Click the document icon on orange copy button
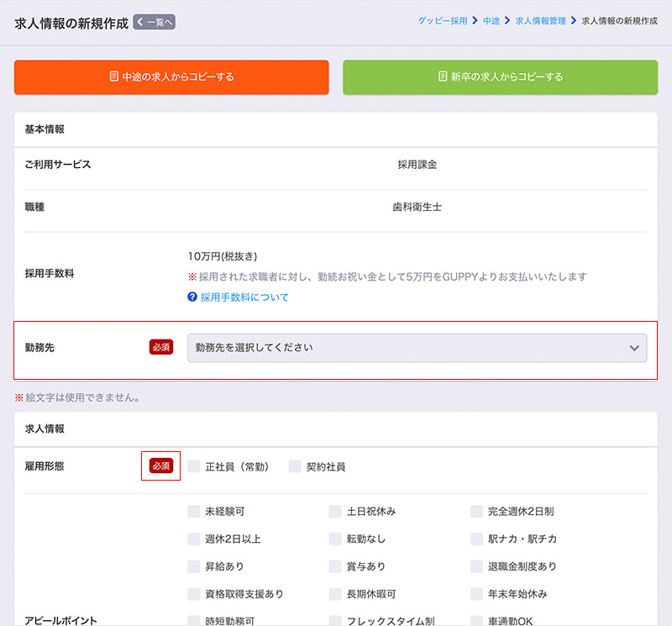Viewport: 672px width, 626px height. click(113, 76)
